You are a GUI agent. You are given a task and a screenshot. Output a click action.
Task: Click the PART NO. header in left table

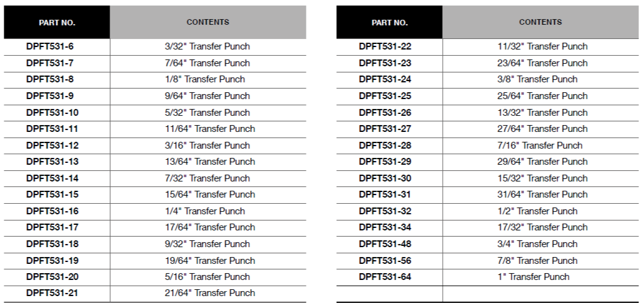pyautogui.click(x=57, y=22)
